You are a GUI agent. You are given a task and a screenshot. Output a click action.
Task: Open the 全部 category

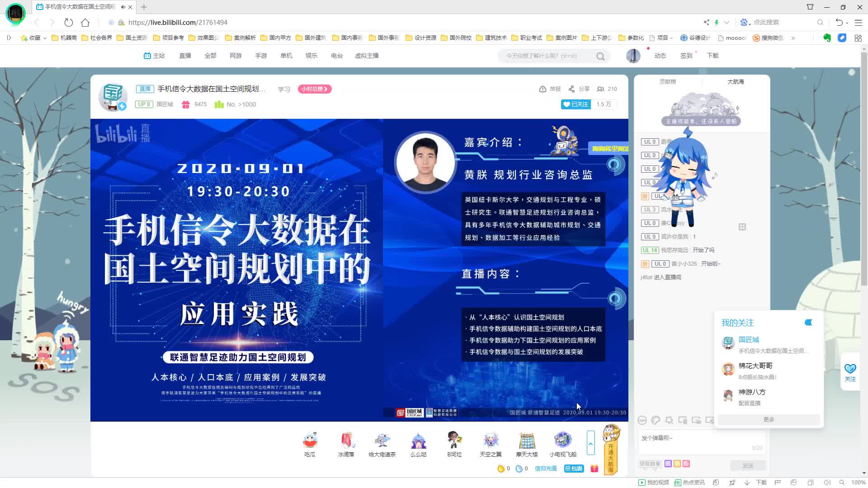[210, 56]
